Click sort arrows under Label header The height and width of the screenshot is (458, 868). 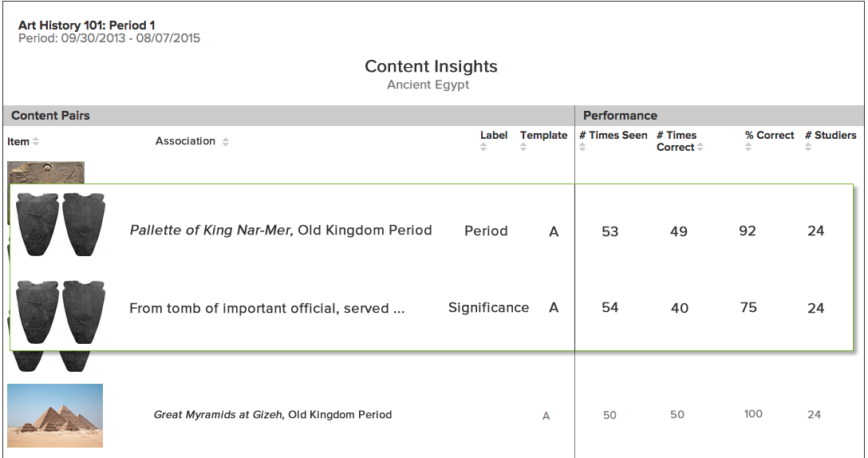(483, 148)
